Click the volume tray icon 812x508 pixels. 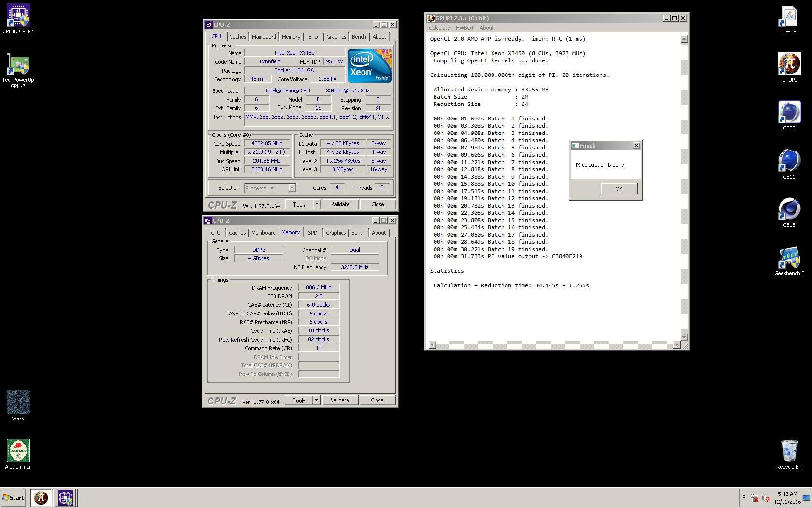click(766, 498)
